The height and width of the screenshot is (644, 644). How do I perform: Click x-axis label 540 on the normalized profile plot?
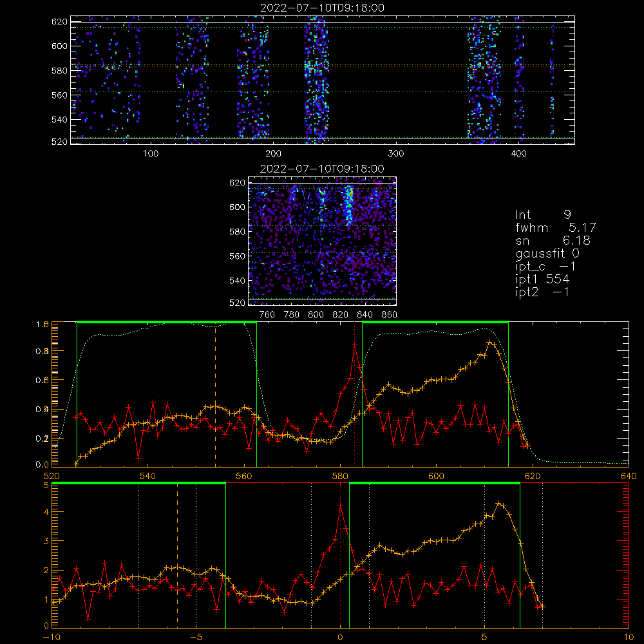pyautogui.click(x=147, y=476)
